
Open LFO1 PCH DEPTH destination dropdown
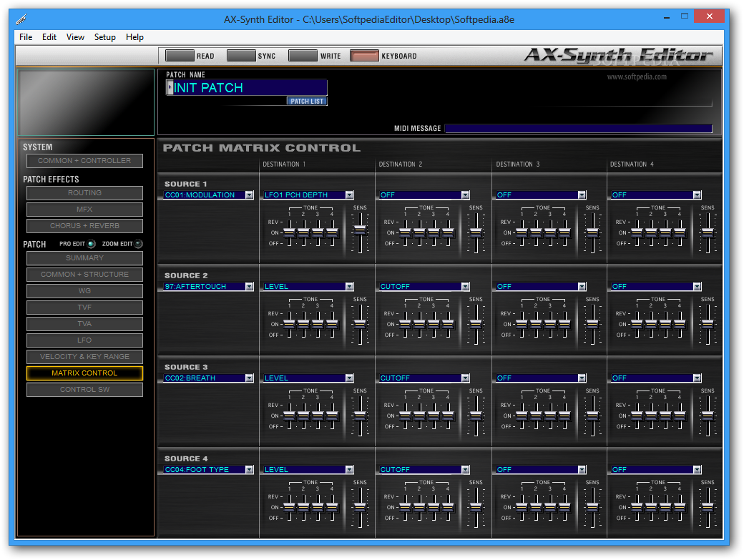(349, 195)
